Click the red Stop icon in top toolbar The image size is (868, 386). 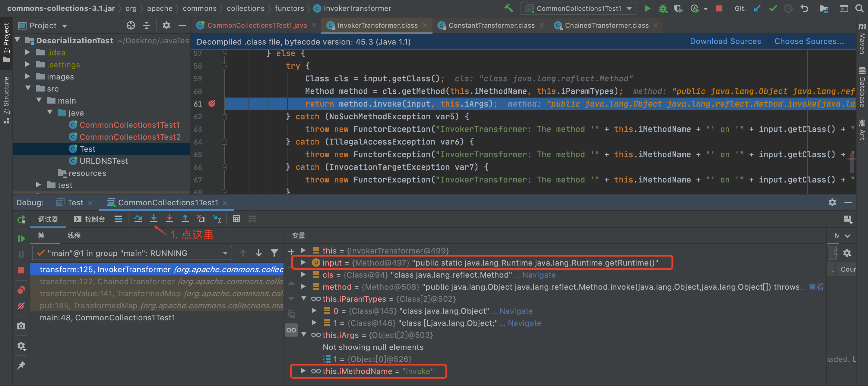(719, 8)
